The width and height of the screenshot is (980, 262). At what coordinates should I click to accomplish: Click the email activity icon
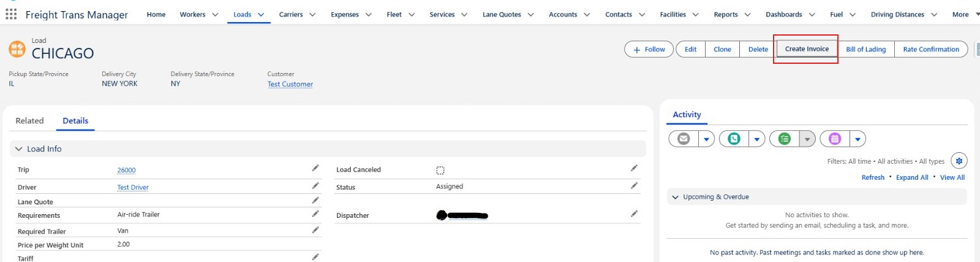click(684, 139)
